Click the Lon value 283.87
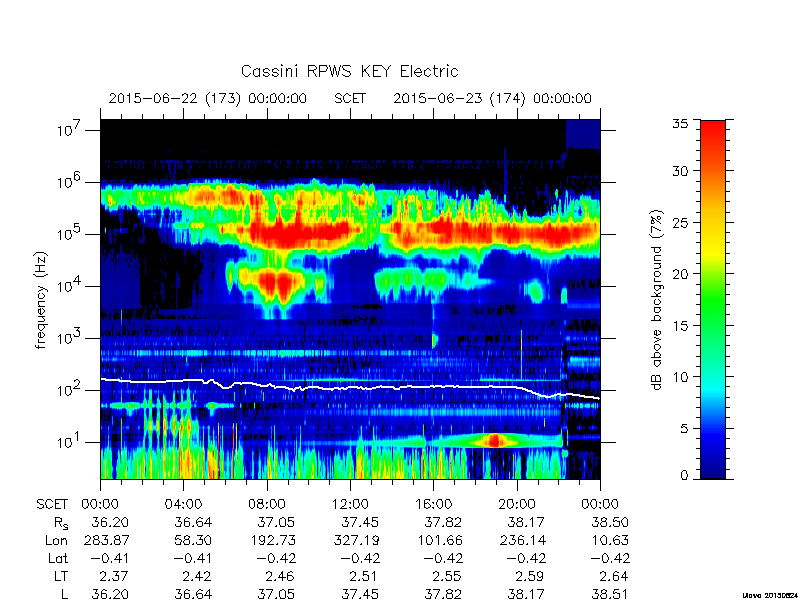 [106, 540]
